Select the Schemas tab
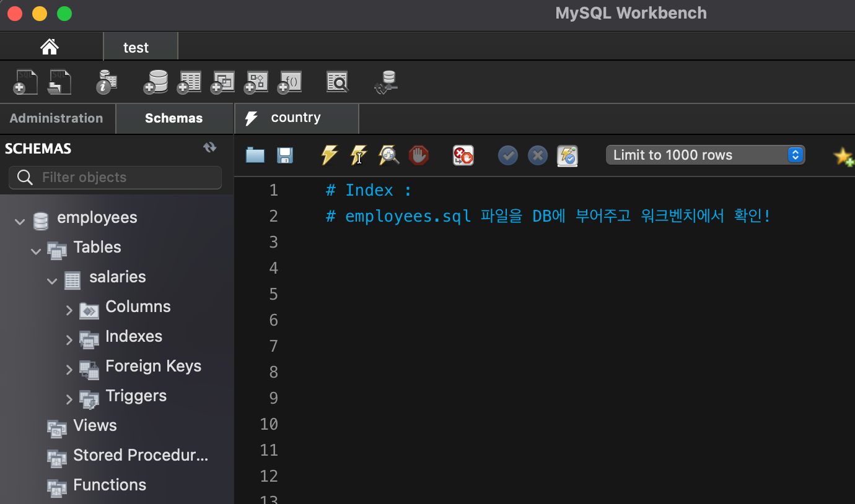This screenshot has width=855, height=504. 174,118
